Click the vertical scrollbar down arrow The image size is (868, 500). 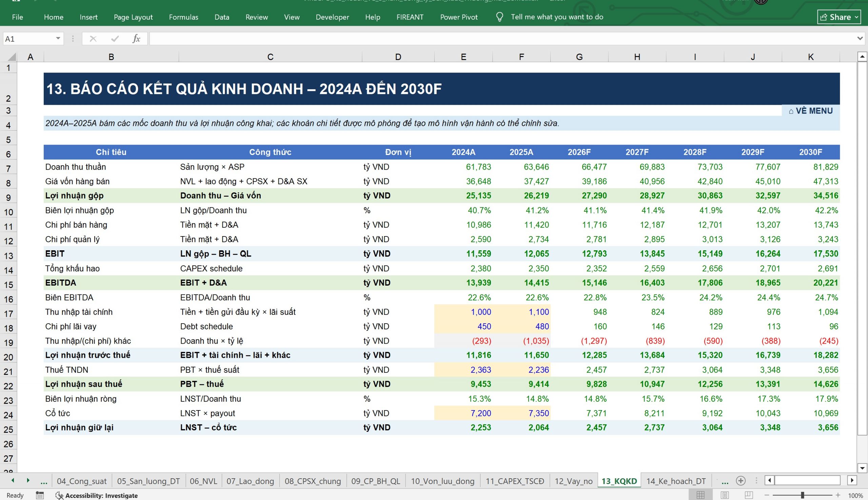pyautogui.click(x=862, y=468)
